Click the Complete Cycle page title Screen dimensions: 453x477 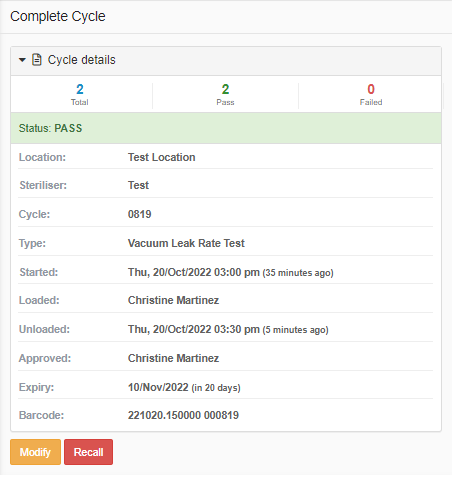58,16
